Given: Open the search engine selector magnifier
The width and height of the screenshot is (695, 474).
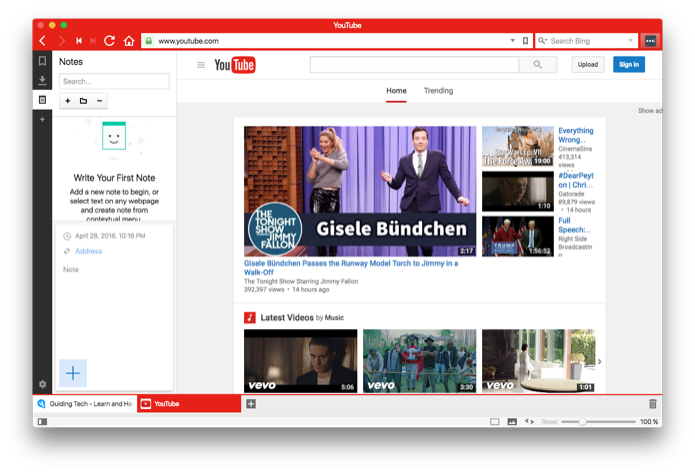Looking at the screenshot, I should coord(542,41).
